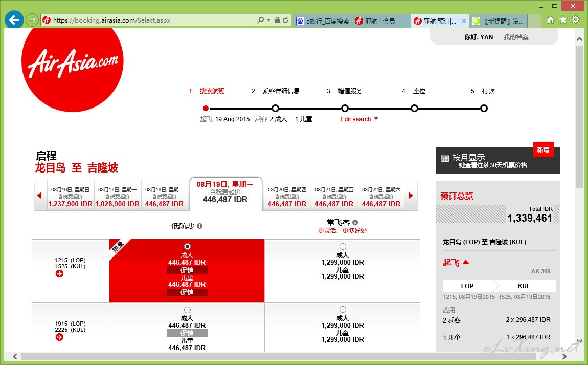
Task: Click the 更灵活、更多好处 link
Action: (343, 230)
